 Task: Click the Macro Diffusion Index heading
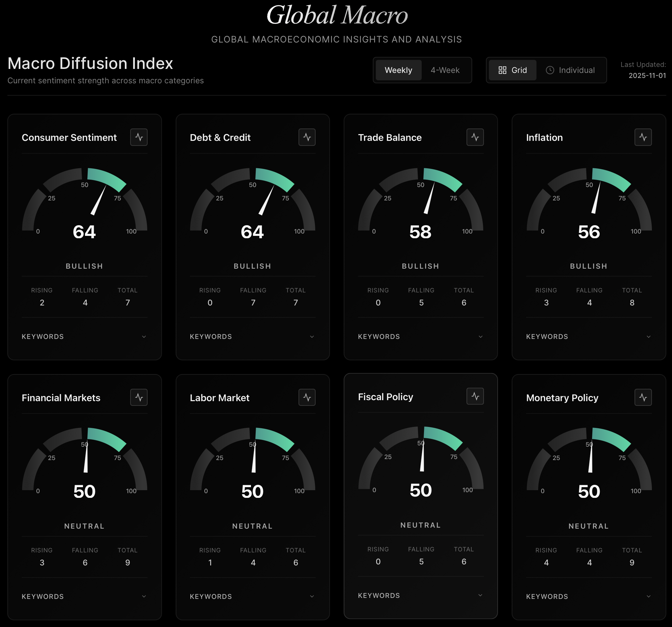point(90,64)
